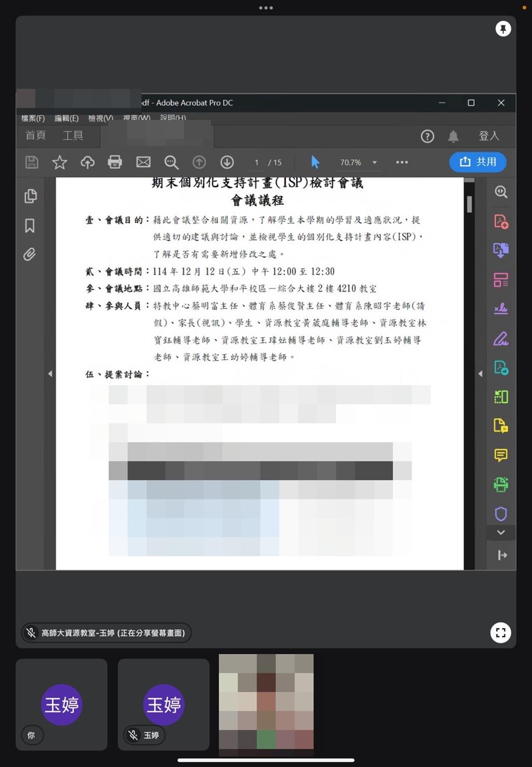Viewport: 532px width, 767px height.
Task: Activate the selection arrow tool
Action: click(315, 162)
